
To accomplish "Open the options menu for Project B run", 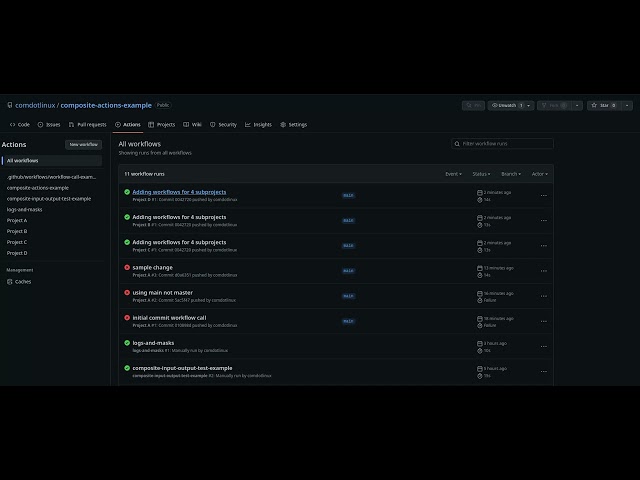I will pos(544,221).
